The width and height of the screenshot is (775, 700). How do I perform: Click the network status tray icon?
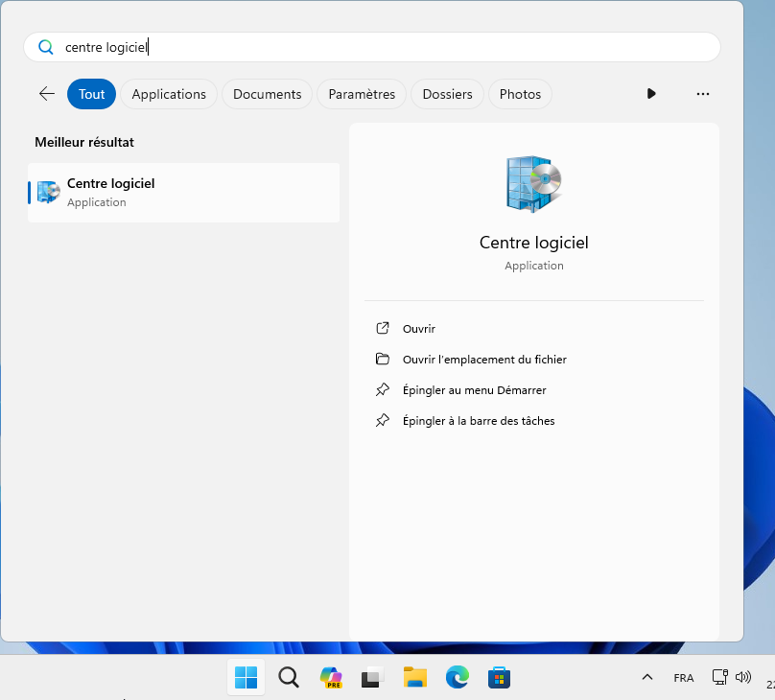point(719,677)
